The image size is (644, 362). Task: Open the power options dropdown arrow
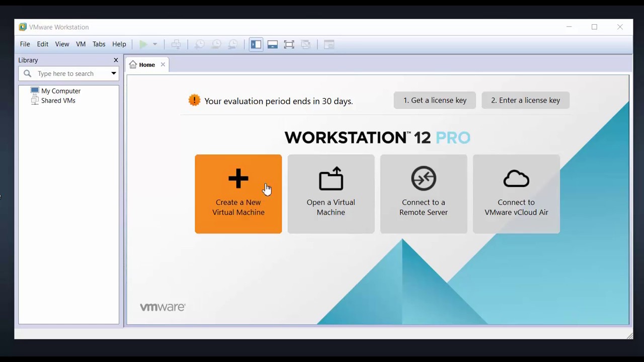coord(155,44)
